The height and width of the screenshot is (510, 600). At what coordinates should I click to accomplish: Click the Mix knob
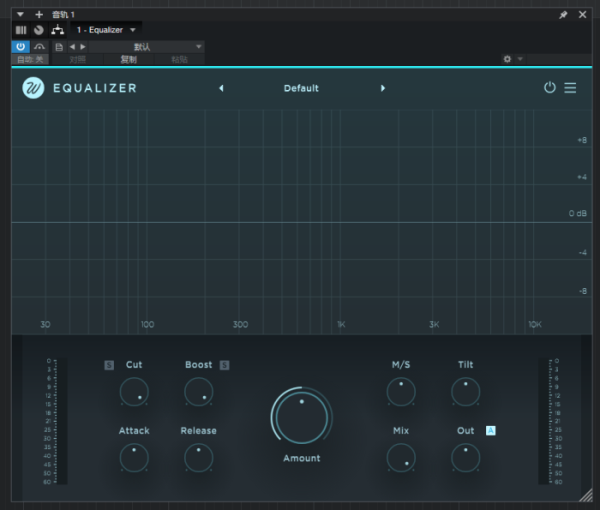[x=401, y=458]
